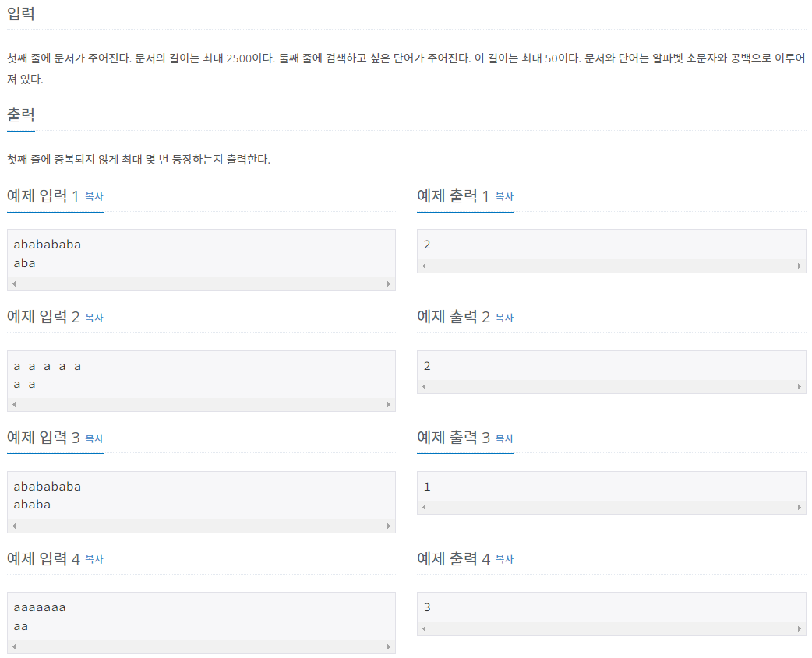The height and width of the screenshot is (658, 812).
Task: Copy example input 1 via 복사 link
Action: [x=94, y=196]
